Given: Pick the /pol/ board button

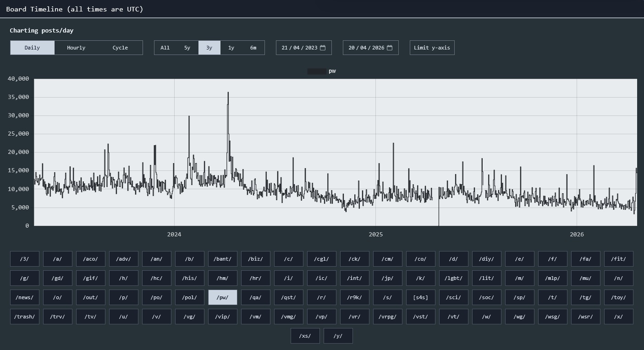Looking at the screenshot, I should click(190, 297).
